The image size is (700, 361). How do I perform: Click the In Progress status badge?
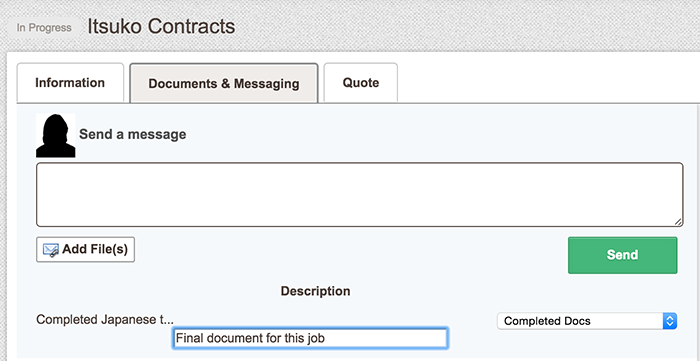pos(44,28)
